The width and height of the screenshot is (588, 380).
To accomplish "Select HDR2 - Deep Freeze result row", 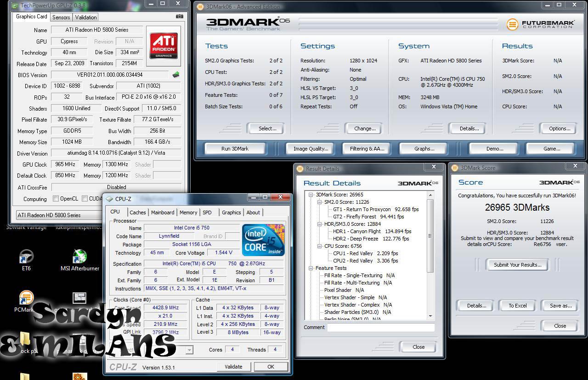I will click(x=371, y=239).
